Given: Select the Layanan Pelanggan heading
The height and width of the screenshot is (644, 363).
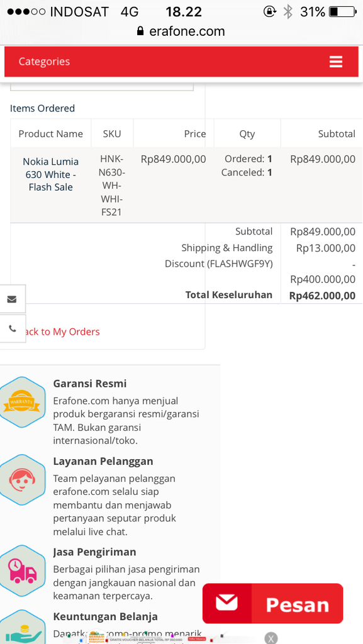Looking at the screenshot, I should point(103,461).
